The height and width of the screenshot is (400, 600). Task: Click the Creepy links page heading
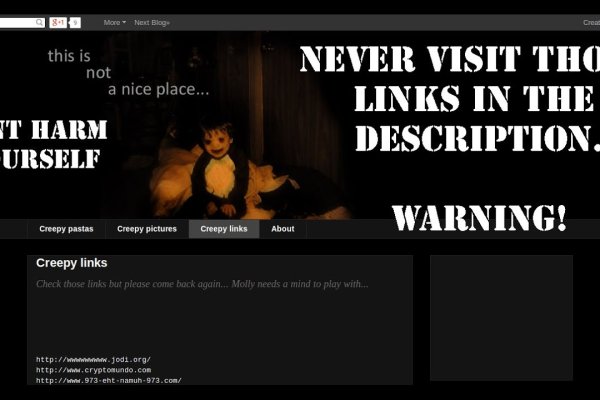[72, 263]
